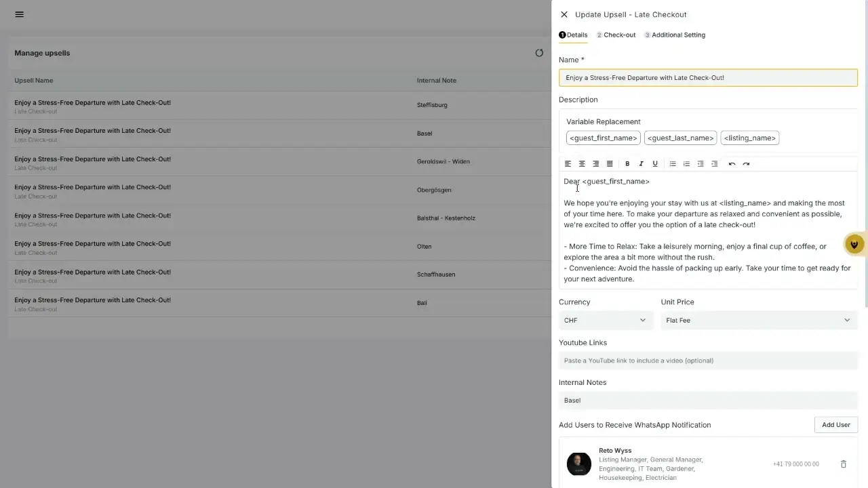
Task: Align description text right
Action: (596, 164)
